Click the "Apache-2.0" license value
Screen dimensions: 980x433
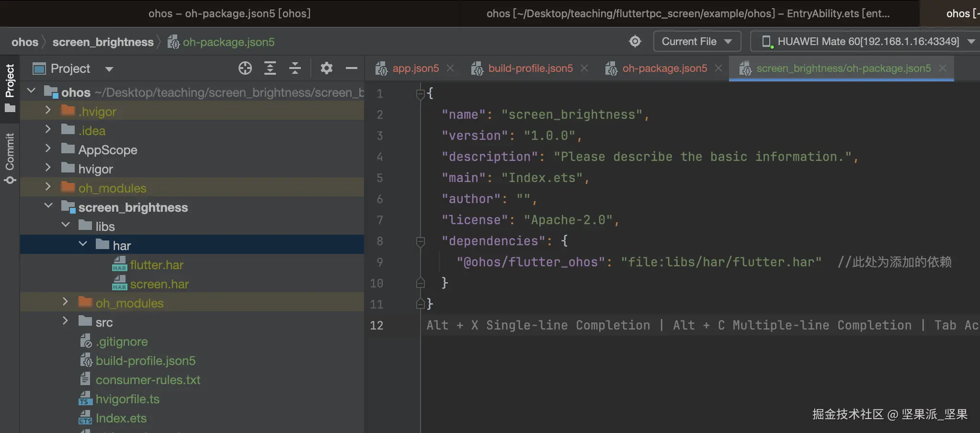tap(568, 220)
